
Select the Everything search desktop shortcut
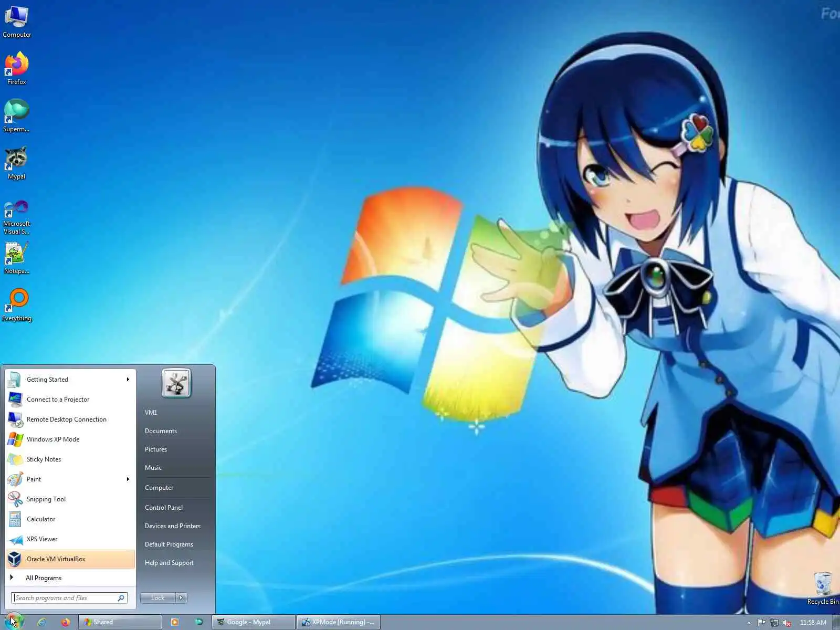pos(17,305)
